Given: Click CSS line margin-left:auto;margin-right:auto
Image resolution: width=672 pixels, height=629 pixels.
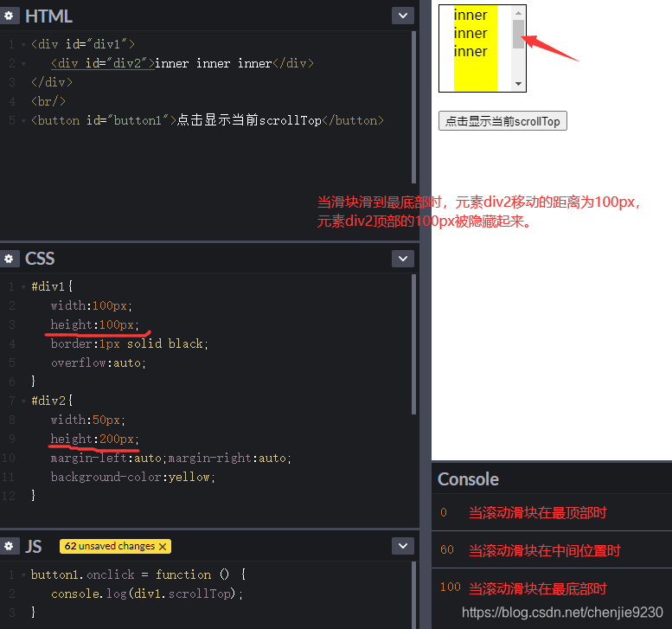Looking at the screenshot, I should [171, 459].
